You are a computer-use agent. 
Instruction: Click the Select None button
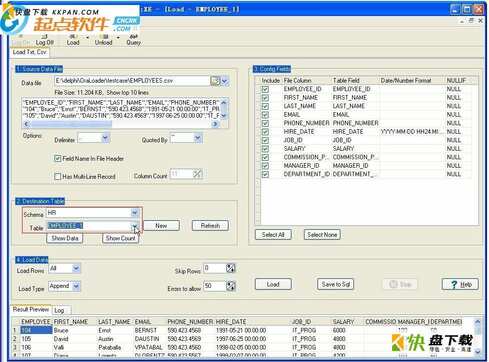point(322,235)
